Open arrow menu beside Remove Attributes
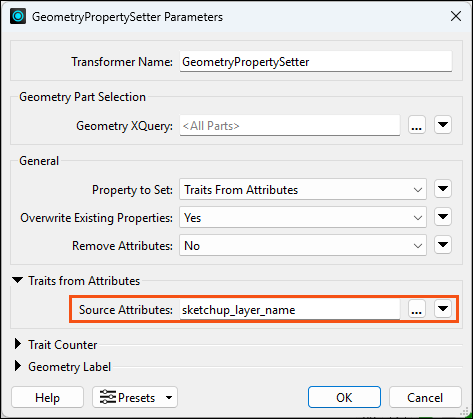This screenshot has width=473, height=419. pos(443,245)
